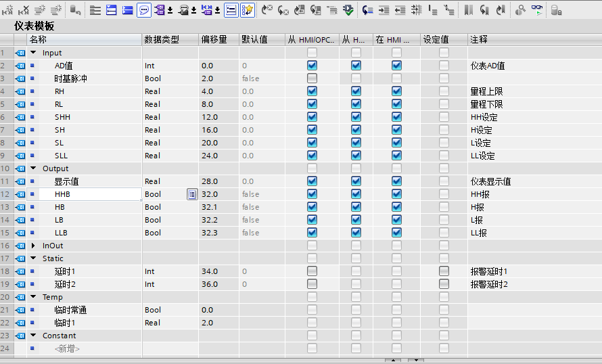Click the <新增> field to add a constant
Image resolution: width=602 pixels, height=364 pixels.
(x=68, y=348)
